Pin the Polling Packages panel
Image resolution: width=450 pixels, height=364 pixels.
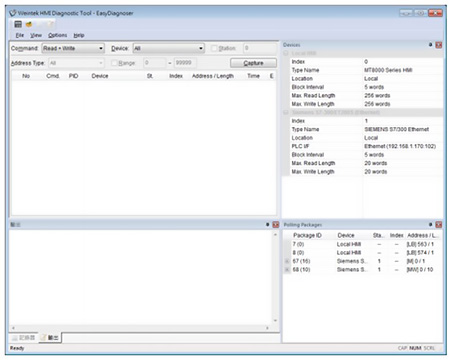click(430, 224)
